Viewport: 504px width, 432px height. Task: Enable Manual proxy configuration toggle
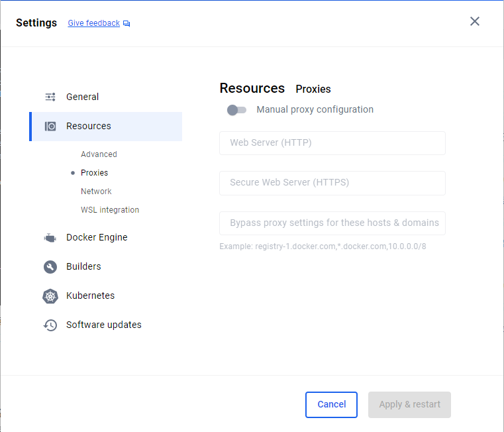[x=236, y=110]
